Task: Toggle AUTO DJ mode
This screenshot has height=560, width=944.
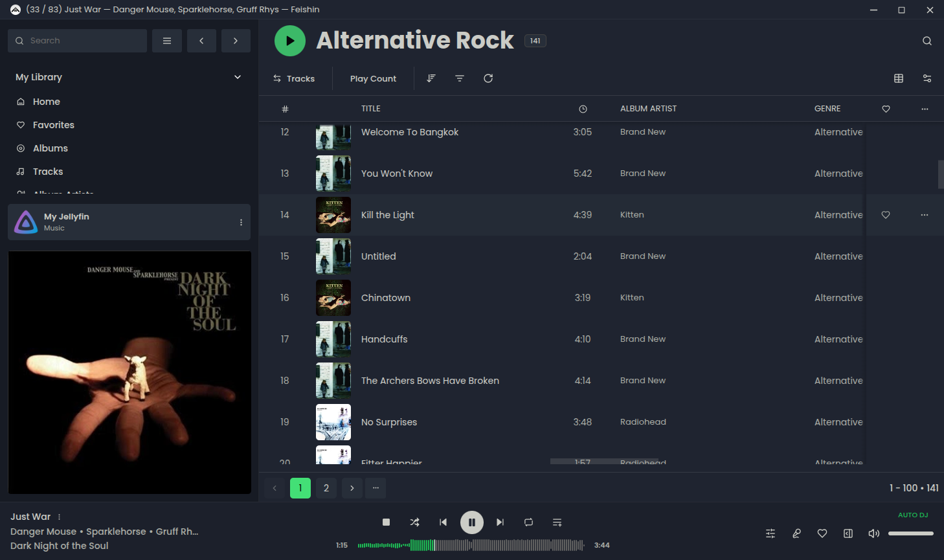Action: coord(913,515)
